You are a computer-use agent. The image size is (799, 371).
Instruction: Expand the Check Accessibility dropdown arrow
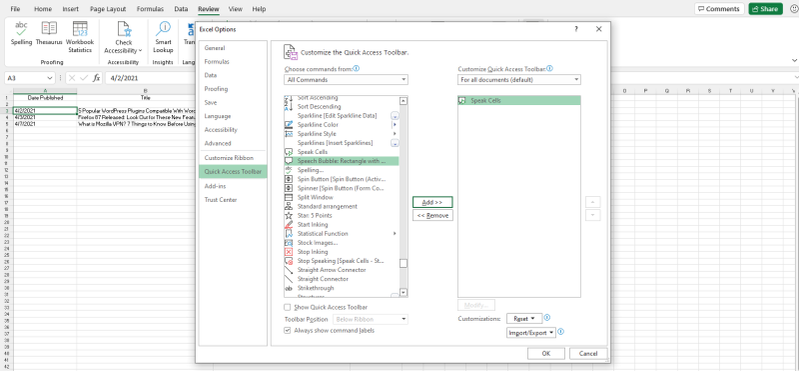[x=140, y=51]
